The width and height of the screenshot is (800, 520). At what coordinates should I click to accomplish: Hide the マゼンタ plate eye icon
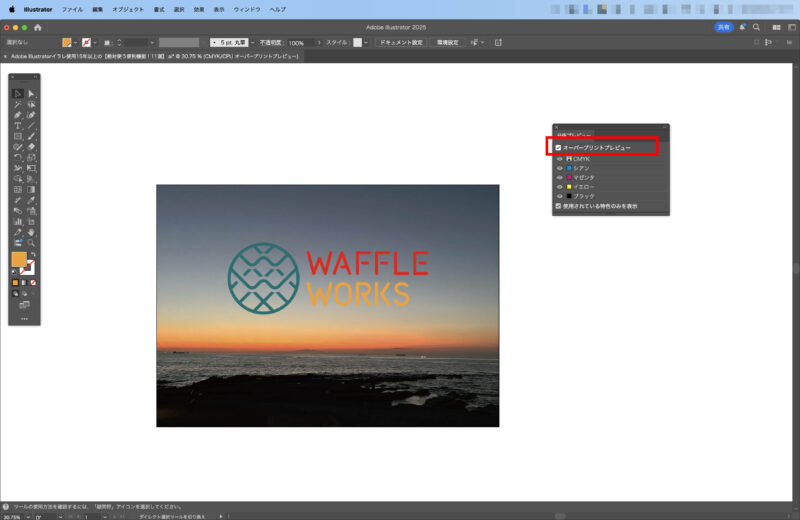point(559,177)
